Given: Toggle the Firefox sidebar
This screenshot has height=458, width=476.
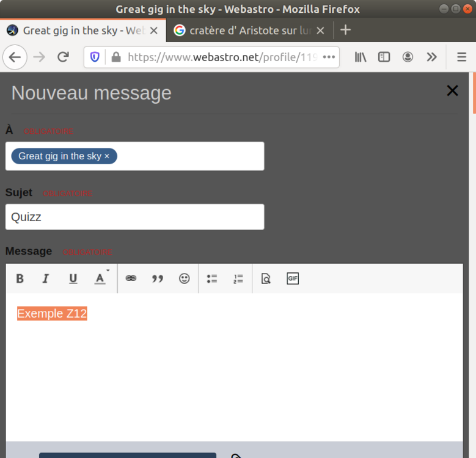Looking at the screenshot, I should 384,57.
